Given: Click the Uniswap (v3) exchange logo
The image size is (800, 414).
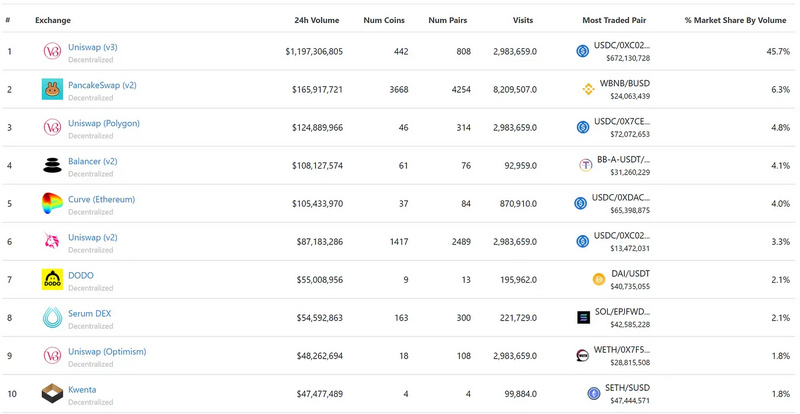Looking at the screenshot, I should tap(52, 51).
